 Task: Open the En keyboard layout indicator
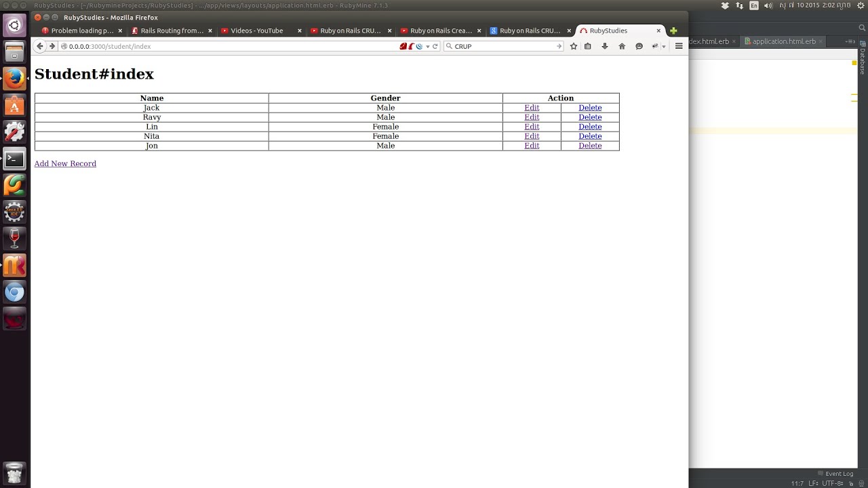pyautogui.click(x=754, y=5)
